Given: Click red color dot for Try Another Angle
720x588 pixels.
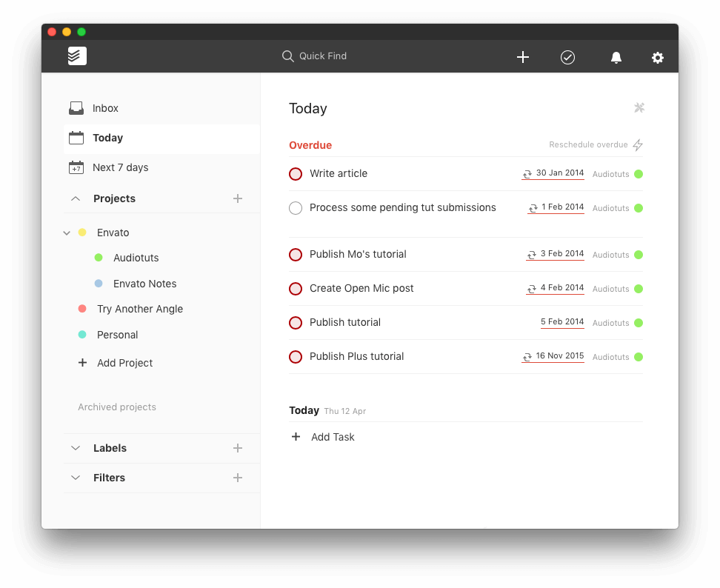Looking at the screenshot, I should pos(82,309).
